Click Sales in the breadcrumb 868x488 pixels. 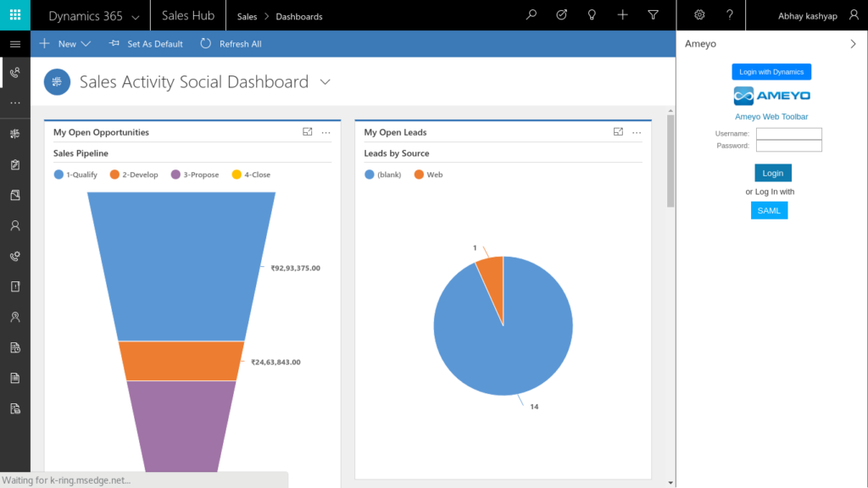point(247,17)
